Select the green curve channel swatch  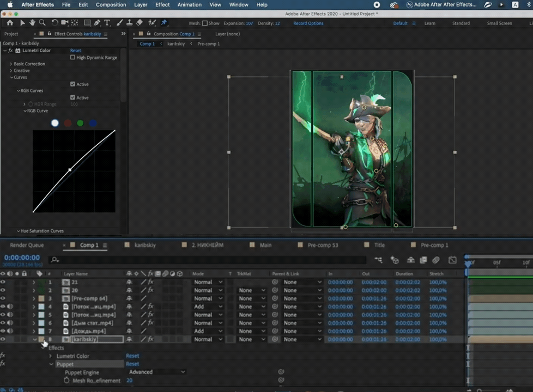click(x=80, y=123)
